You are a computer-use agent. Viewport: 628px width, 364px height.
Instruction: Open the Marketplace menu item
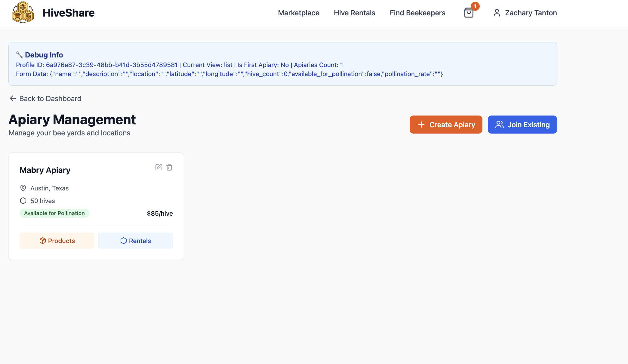298,13
